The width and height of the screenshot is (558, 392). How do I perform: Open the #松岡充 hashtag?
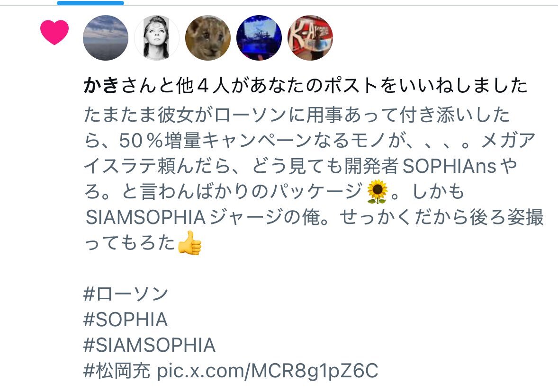point(117,371)
